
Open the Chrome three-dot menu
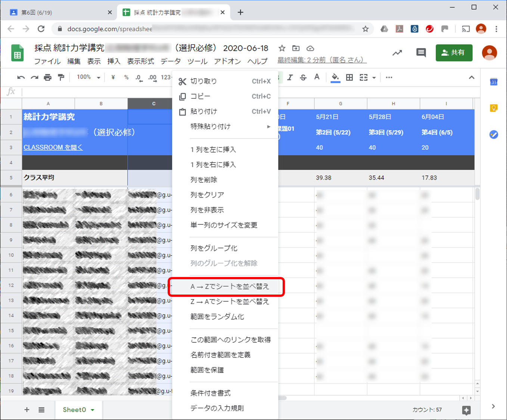click(496, 29)
